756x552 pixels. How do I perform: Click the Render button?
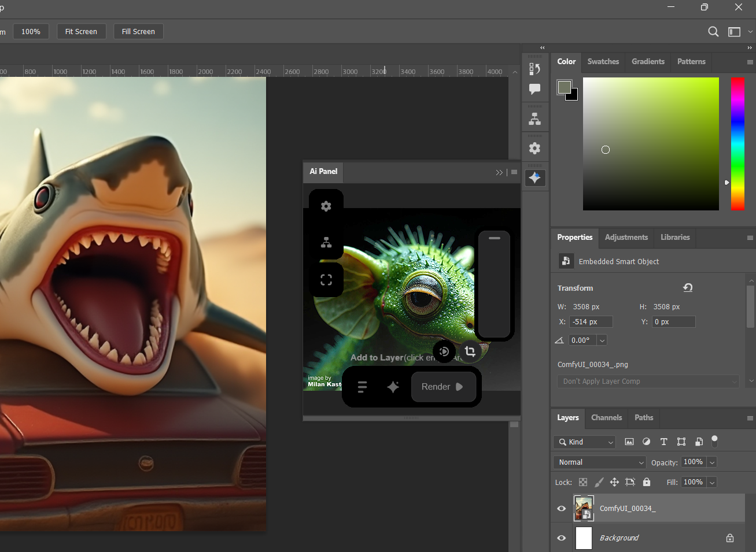coord(443,387)
